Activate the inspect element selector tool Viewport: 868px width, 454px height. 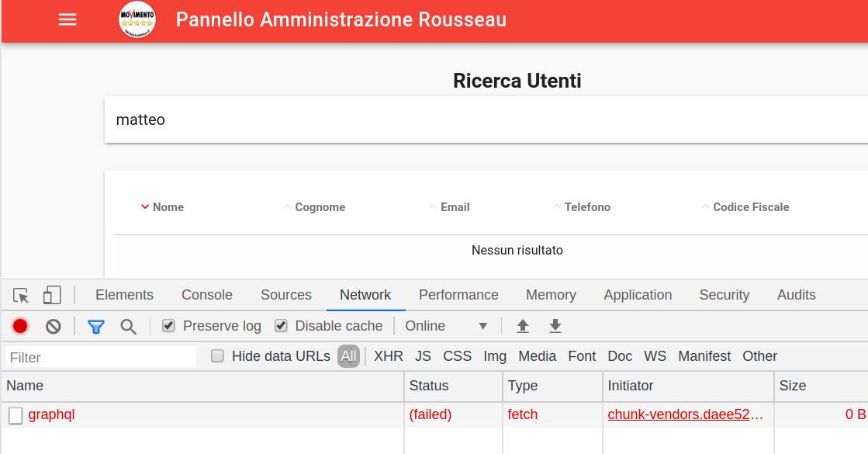[x=21, y=295]
